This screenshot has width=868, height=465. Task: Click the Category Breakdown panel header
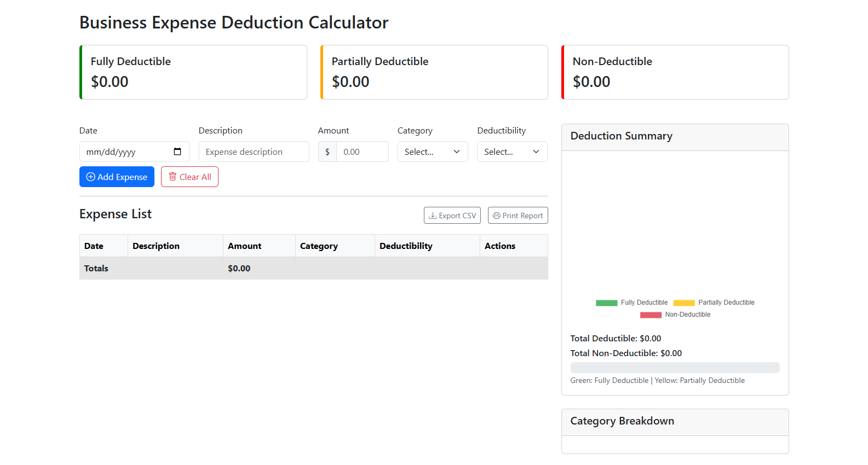[x=675, y=422]
